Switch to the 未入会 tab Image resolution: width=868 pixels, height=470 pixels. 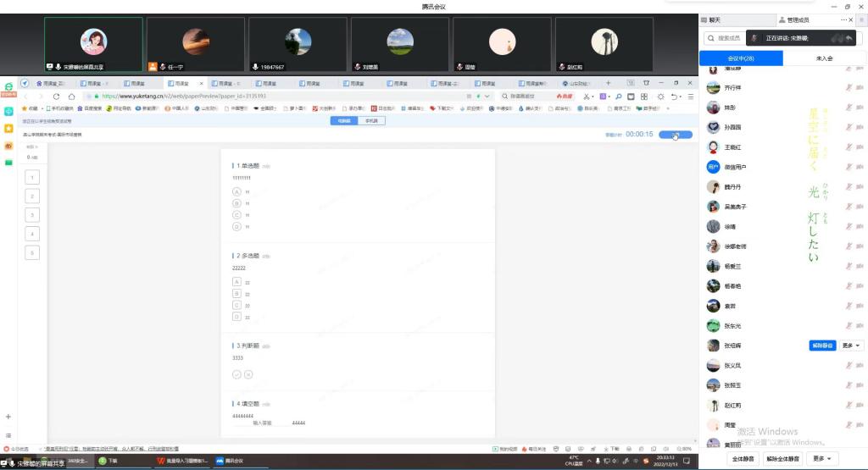click(x=824, y=58)
